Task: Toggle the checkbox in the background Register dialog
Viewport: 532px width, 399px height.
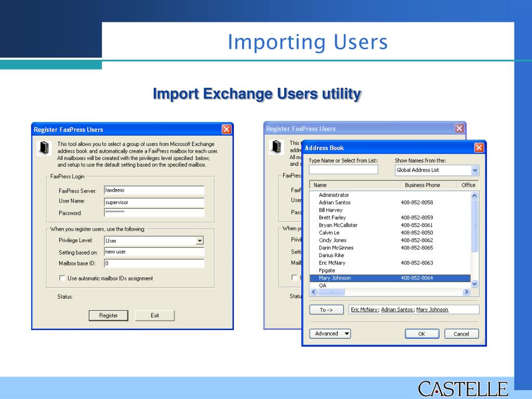Action: 295,277
